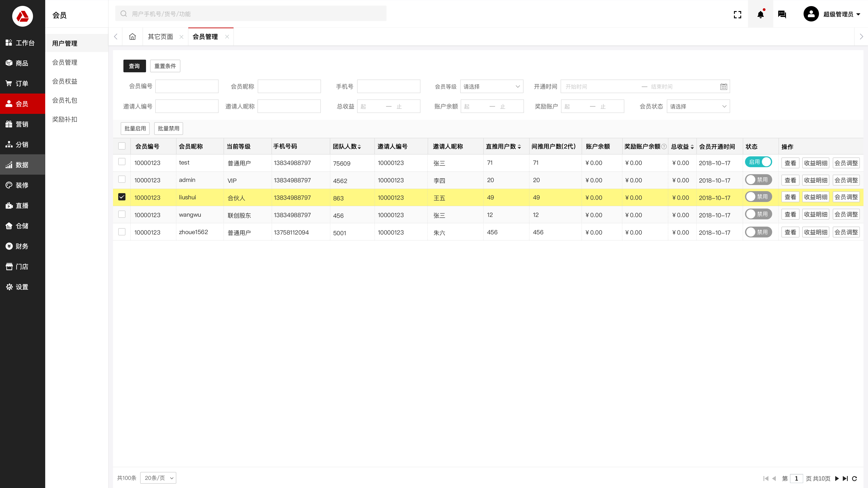Open the messages chat icon
This screenshot has height=488, width=868.
point(782,14)
